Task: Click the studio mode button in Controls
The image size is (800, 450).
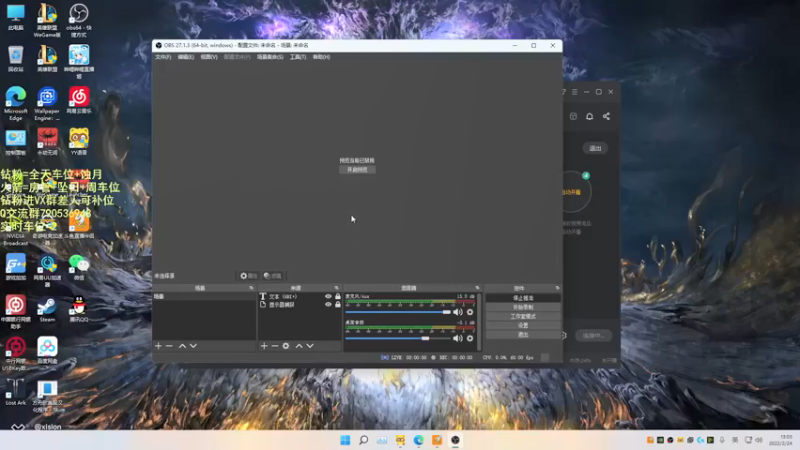Action: [523, 316]
